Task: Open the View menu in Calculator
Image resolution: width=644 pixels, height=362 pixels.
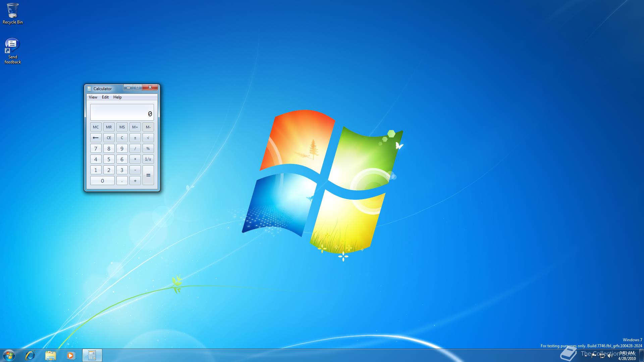Action: tap(93, 97)
